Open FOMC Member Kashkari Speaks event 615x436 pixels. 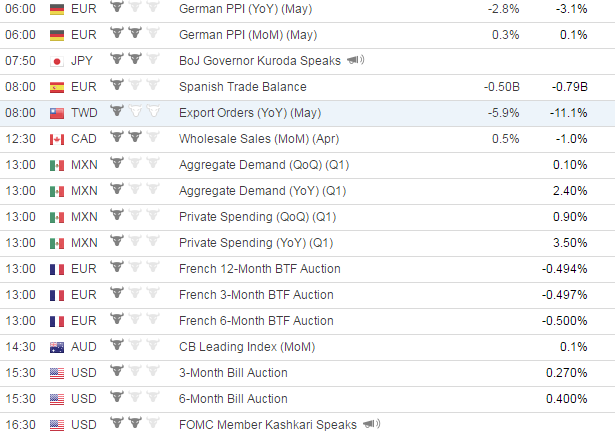pyautogui.click(x=268, y=425)
